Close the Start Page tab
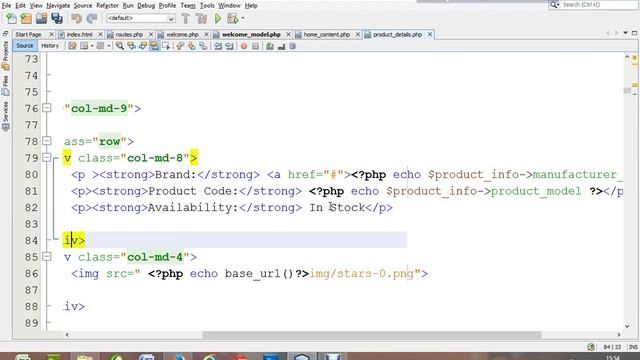This screenshot has width=640, height=360. click(x=51, y=35)
